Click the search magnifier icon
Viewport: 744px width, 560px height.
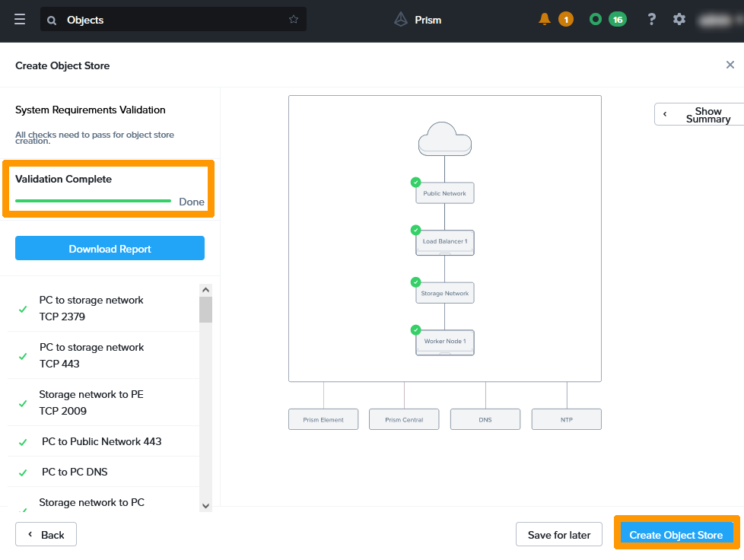(52, 21)
